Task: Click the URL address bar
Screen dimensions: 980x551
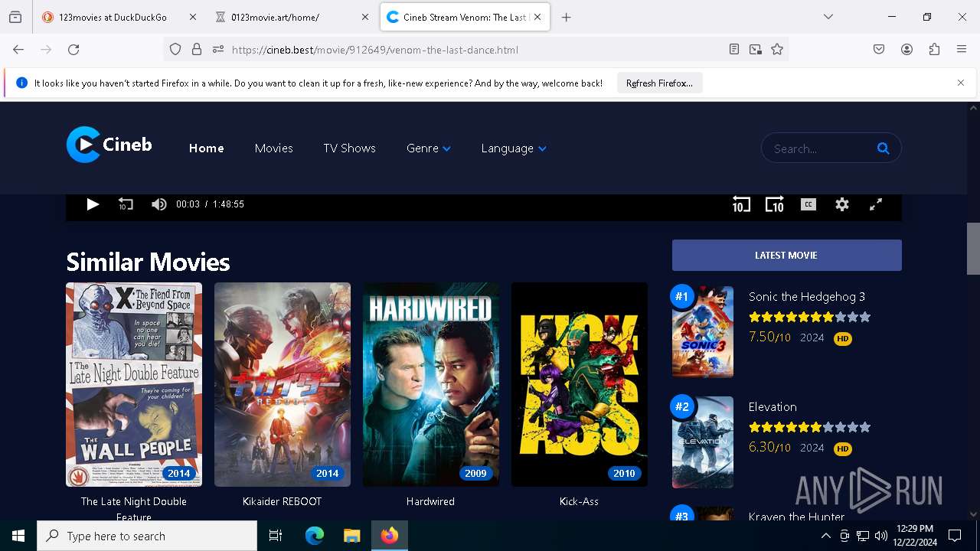Action: (x=475, y=50)
